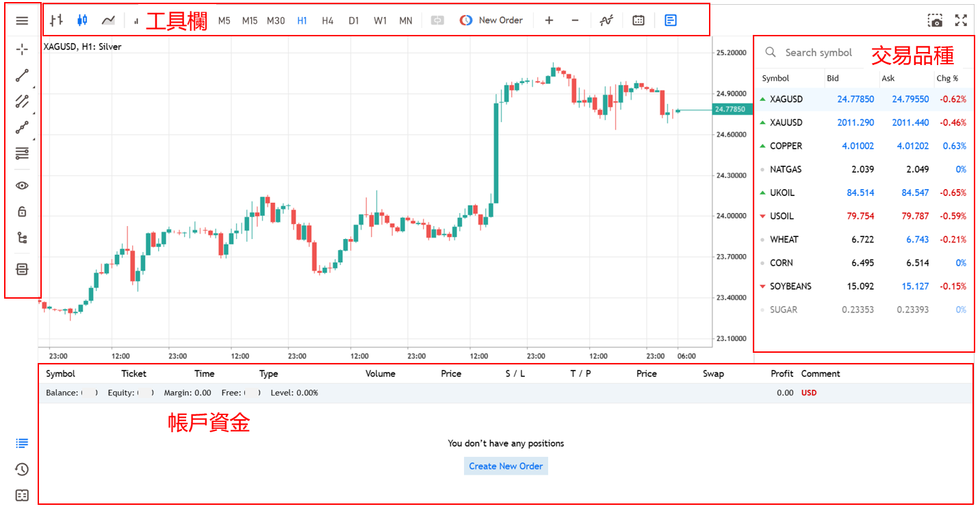Select the XAUUSD symbol row

pos(864,123)
